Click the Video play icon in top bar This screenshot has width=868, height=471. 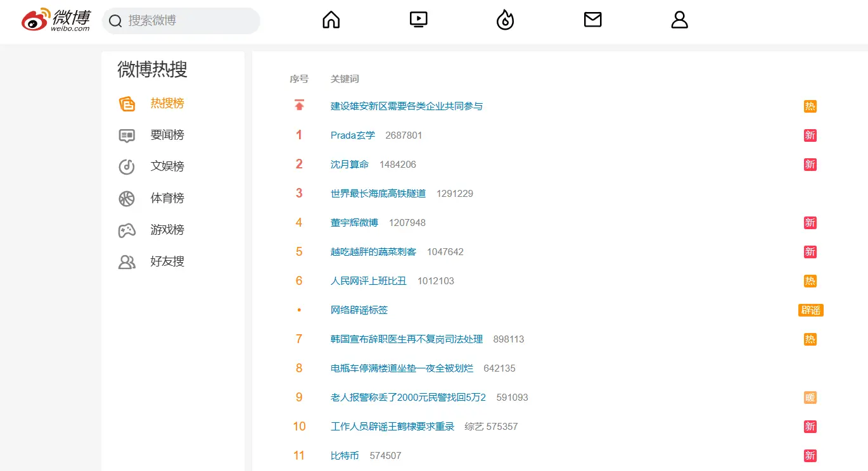pos(418,20)
